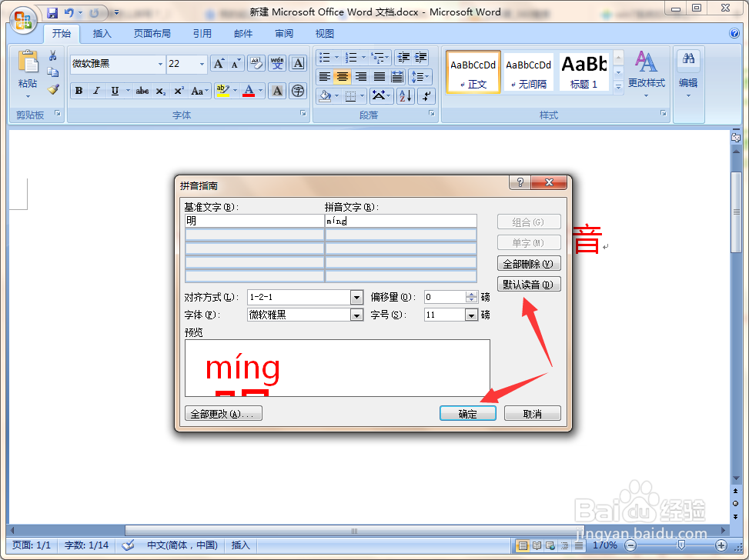Image resolution: width=749 pixels, height=560 pixels.
Task: Switch to the 审阅 ribbon tab
Action: [284, 33]
